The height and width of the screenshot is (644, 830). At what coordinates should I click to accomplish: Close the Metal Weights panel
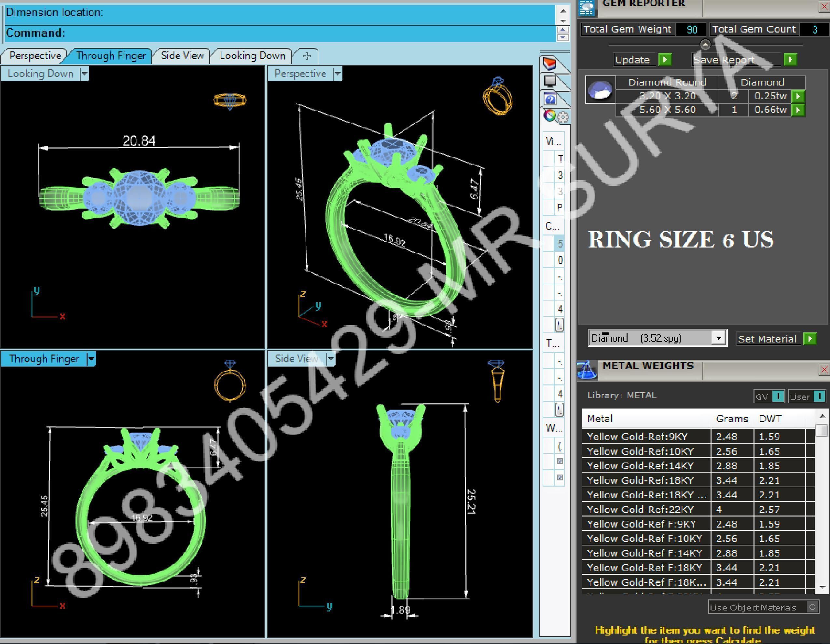point(824,369)
